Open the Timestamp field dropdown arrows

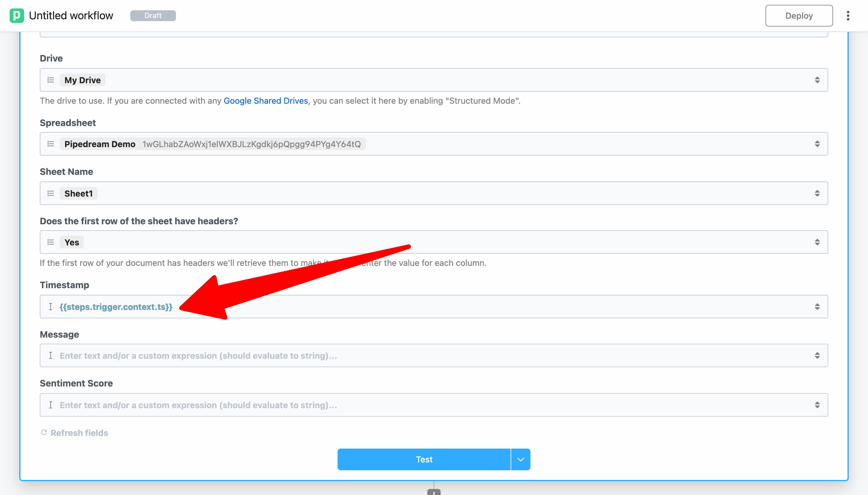pos(817,307)
